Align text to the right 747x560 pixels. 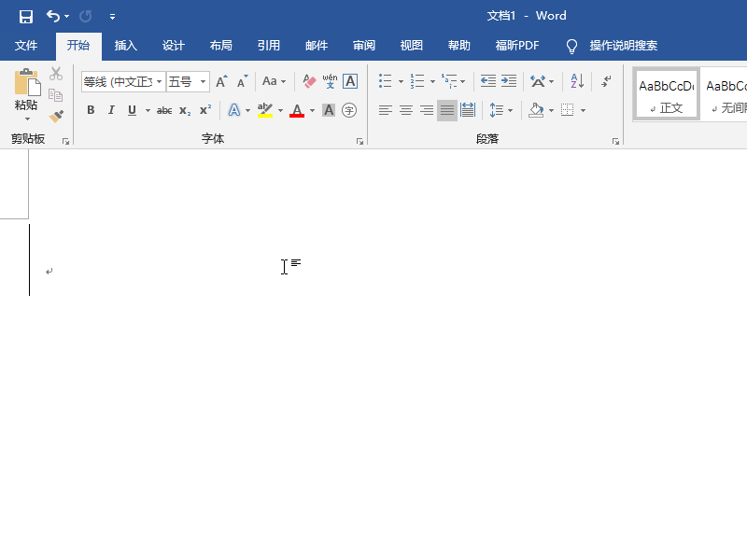coord(427,110)
